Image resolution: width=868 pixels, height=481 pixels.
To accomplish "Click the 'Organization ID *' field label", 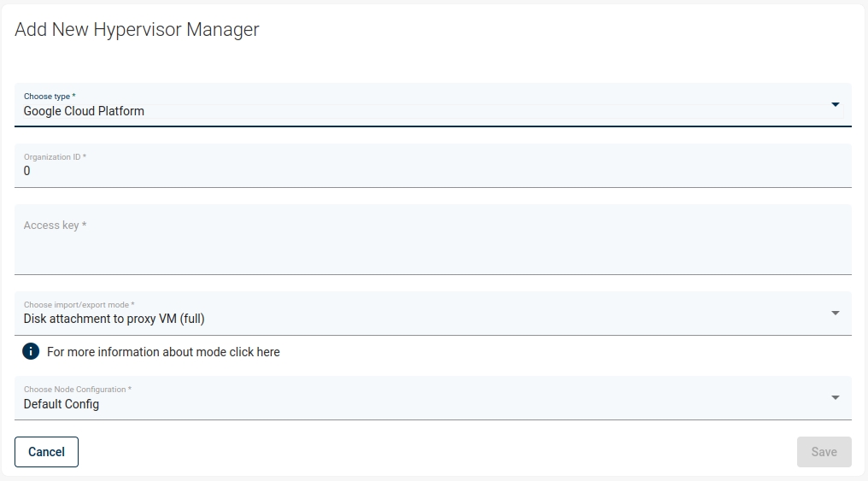I will pos(55,157).
